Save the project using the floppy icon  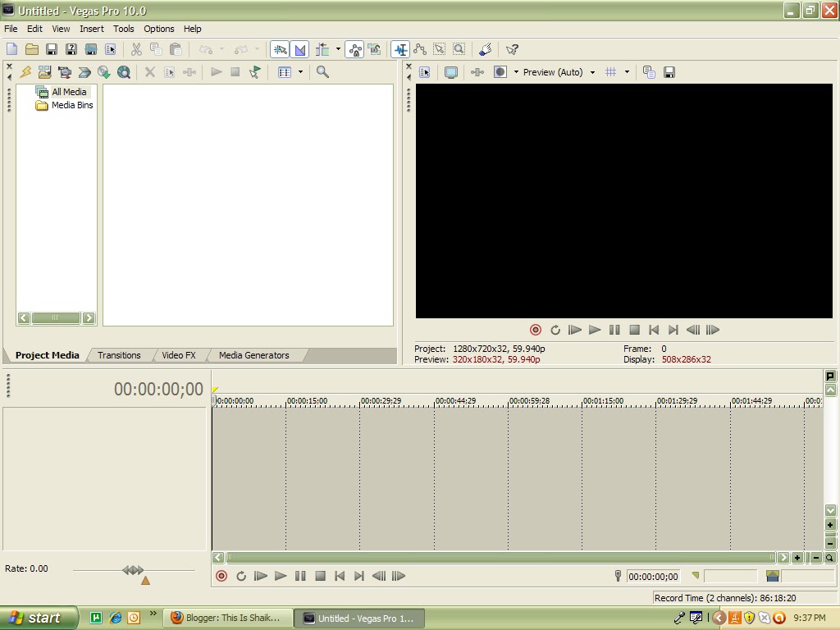tap(52, 50)
